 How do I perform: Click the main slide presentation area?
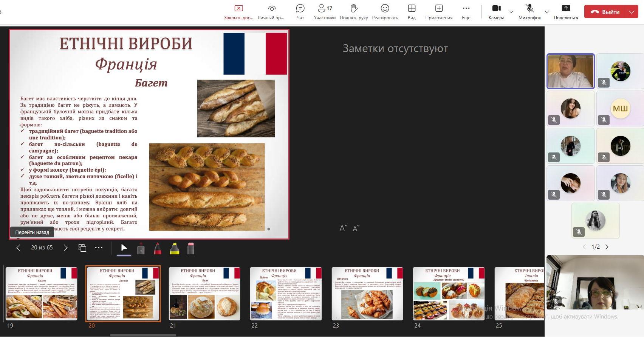(x=149, y=134)
